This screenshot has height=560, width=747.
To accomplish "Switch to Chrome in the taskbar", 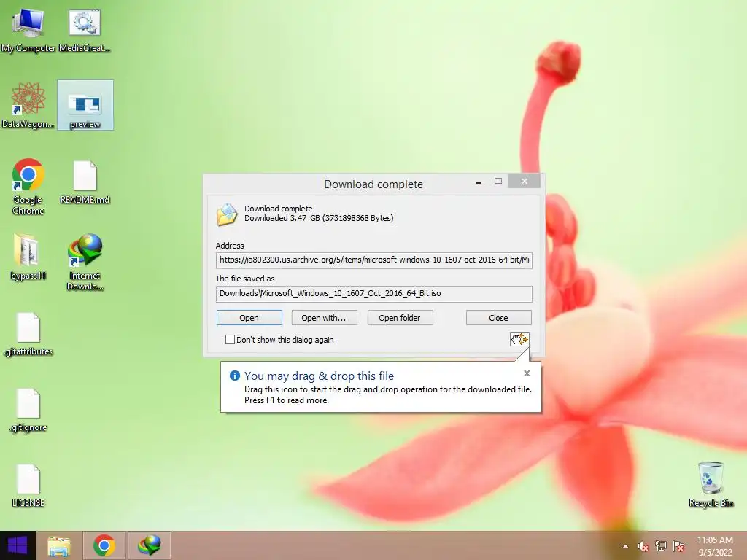I will (x=104, y=545).
